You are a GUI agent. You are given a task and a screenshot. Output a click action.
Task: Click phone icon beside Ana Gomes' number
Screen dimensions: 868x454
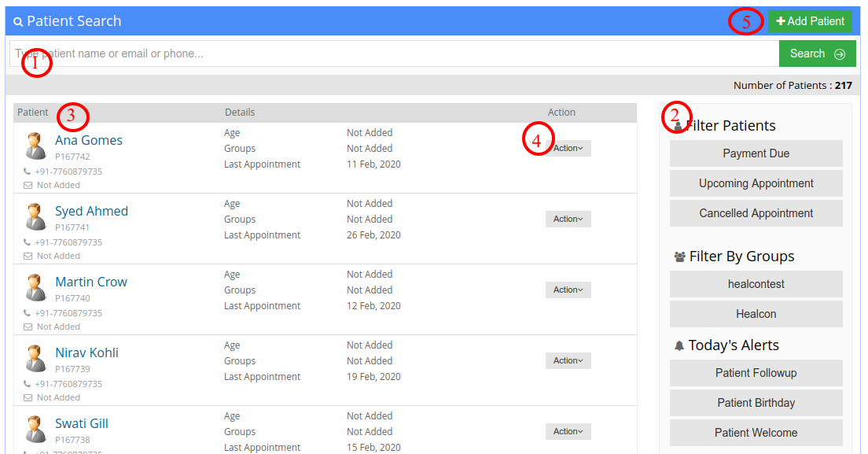[x=27, y=172]
